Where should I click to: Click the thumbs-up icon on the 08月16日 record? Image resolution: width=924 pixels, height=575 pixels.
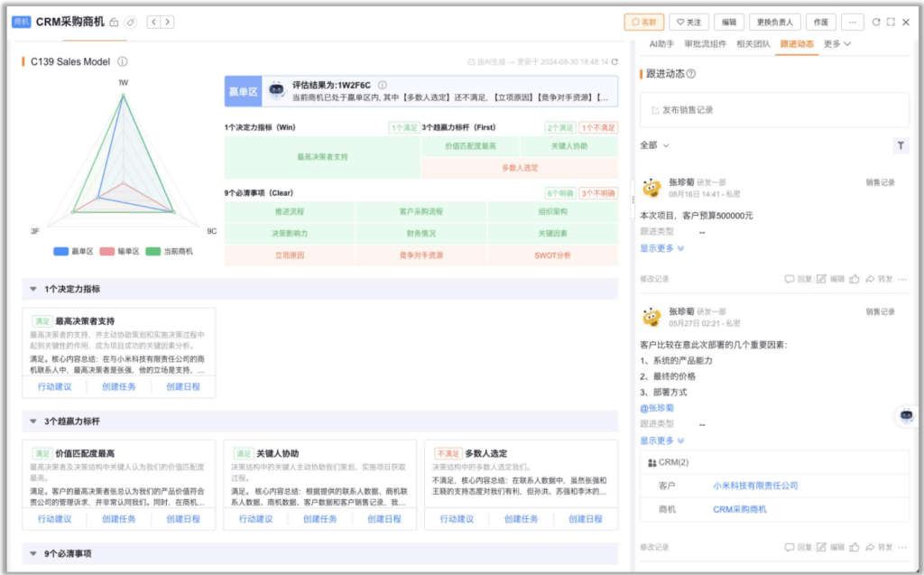[x=855, y=279]
